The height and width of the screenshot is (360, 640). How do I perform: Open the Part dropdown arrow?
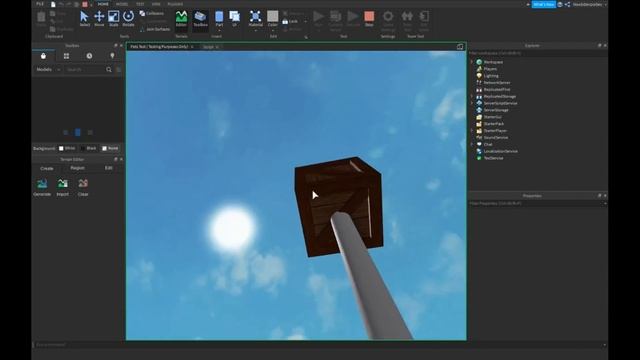click(x=219, y=30)
